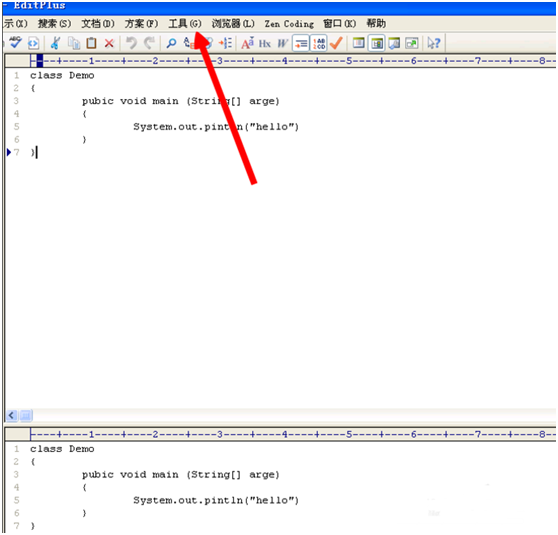Click the Hx hex viewer icon

265,43
